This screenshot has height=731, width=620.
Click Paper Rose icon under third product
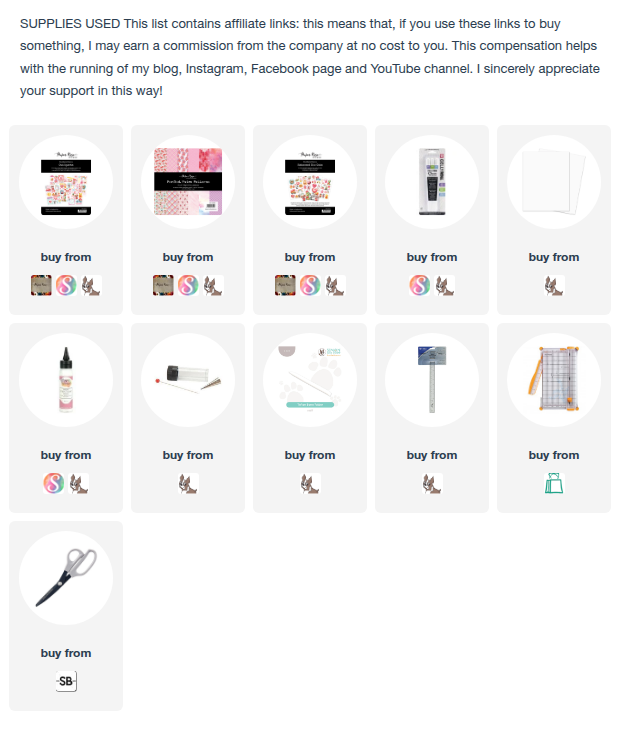(285, 285)
